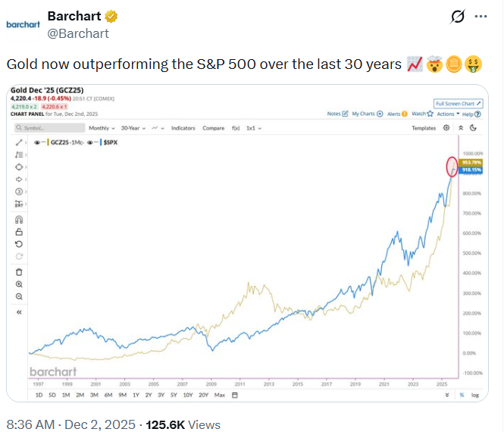Open the Monthly frequency dropdown
This screenshot has height=432, width=504.
(102, 128)
